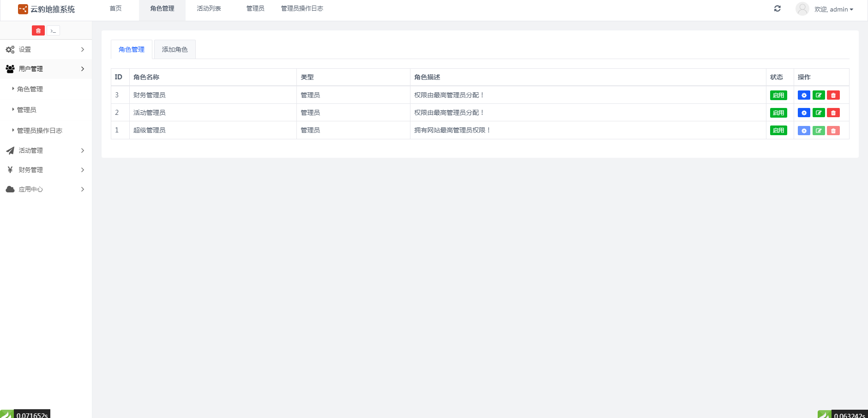Click the 云豹地推系统 title
Screen dimensions: 868x418
[x=53, y=9]
